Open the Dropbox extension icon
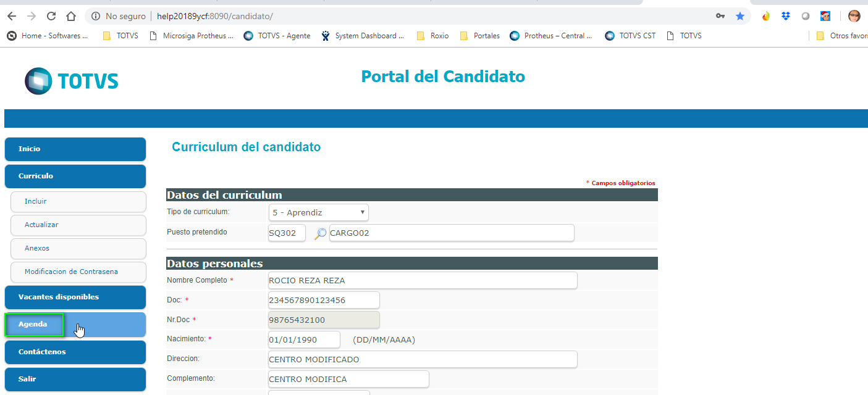 [x=786, y=16]
